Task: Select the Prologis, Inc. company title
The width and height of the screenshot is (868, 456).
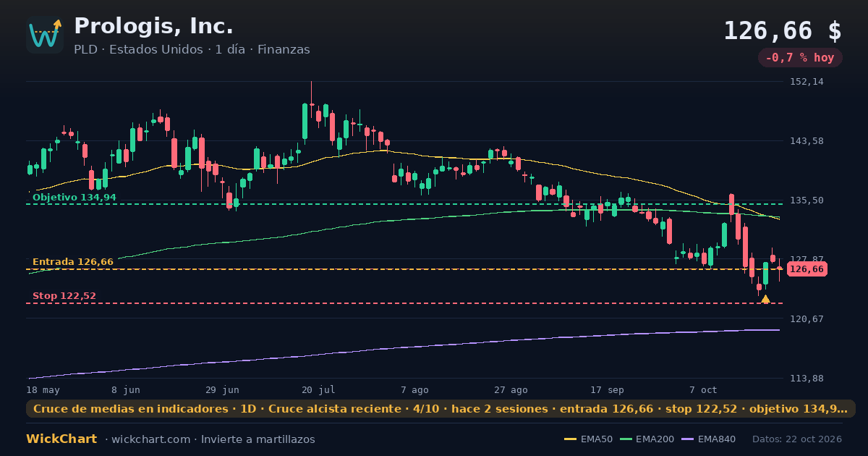Action: (x=153, y=26)
